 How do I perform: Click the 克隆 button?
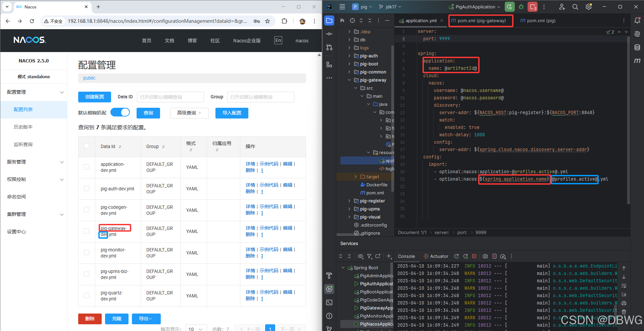[x=117, y=319]
